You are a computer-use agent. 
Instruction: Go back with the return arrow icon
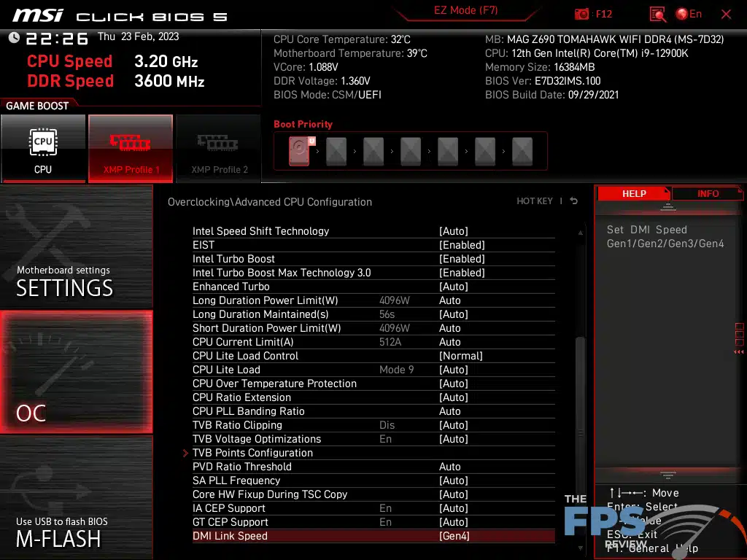(574, 201)
